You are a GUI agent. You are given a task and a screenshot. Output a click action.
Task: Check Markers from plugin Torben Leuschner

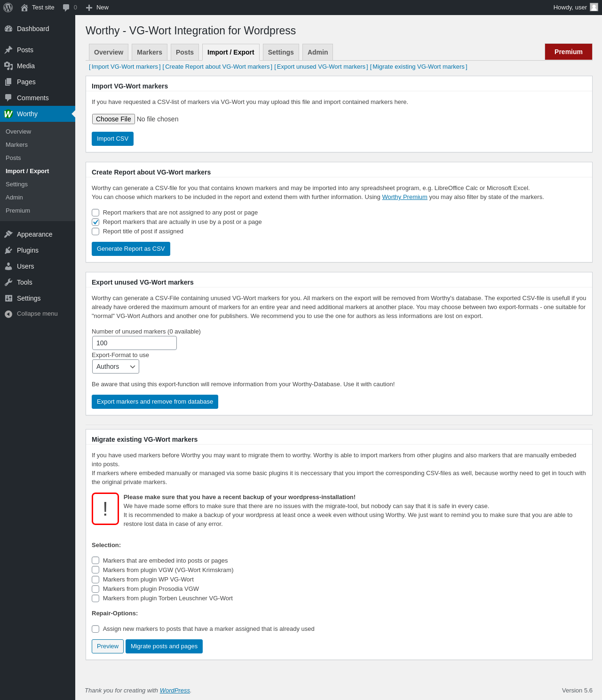tap(95, 598)
